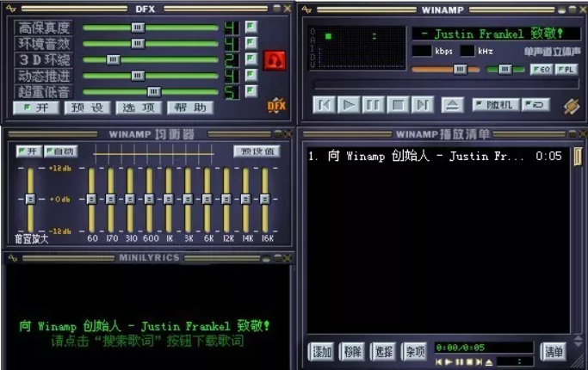Toggle the DFX power 开 button
The width and height of the screenshot is (588, 370).
click(36, 108)
